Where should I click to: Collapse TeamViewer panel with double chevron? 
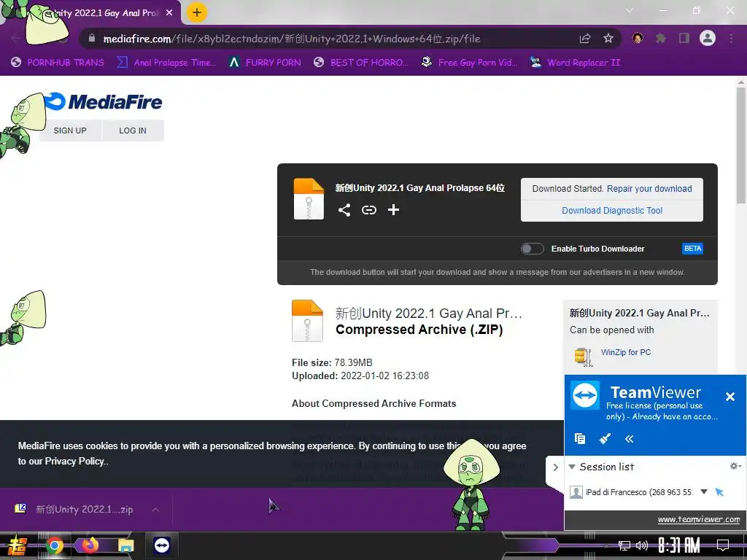pyautogui.click(x=630, y=439)
